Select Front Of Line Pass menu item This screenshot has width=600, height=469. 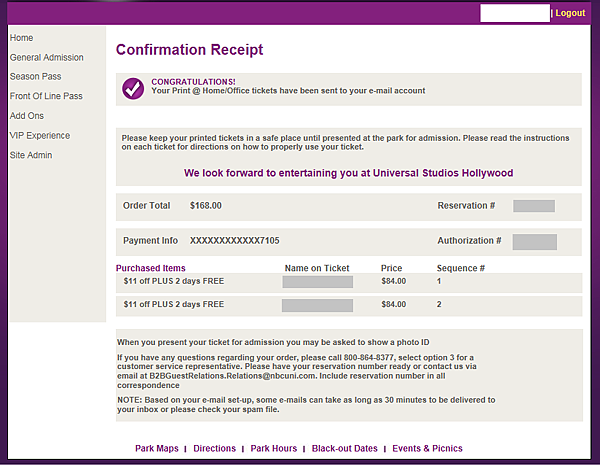tap(46, 96)
